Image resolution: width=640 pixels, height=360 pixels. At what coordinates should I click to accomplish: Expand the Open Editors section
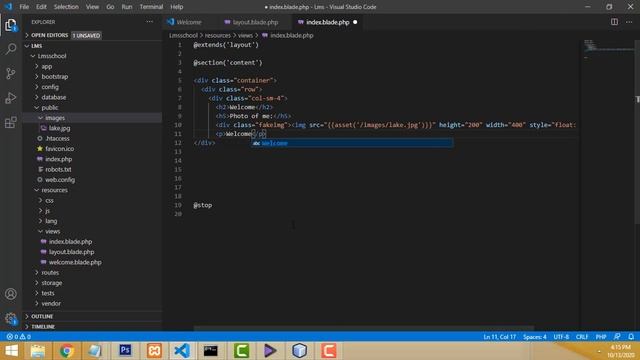[x=93, y=36]
